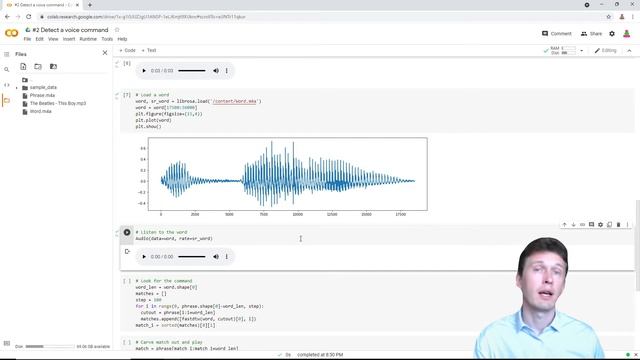Open the File menu
Viewport: 640px width, 360px height.
tap(27, 39)
